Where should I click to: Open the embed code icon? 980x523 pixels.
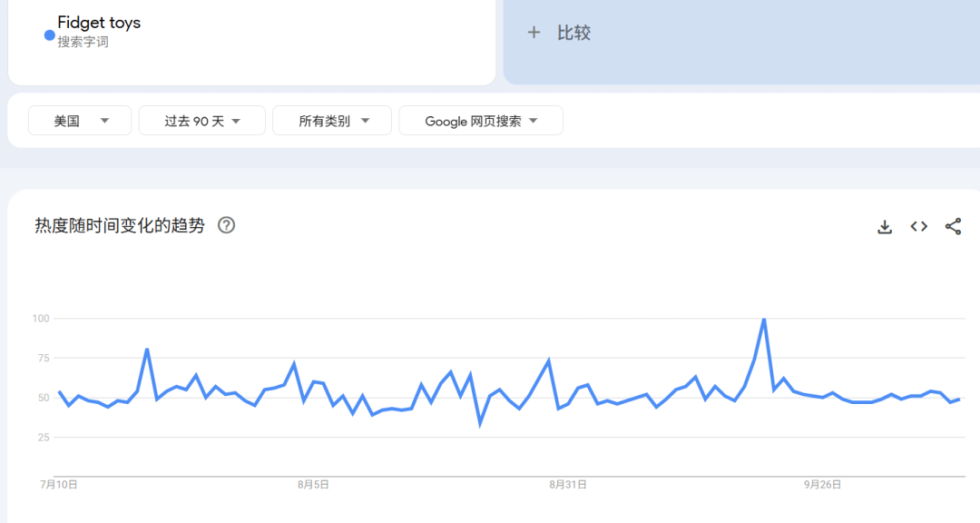(918, 226)
